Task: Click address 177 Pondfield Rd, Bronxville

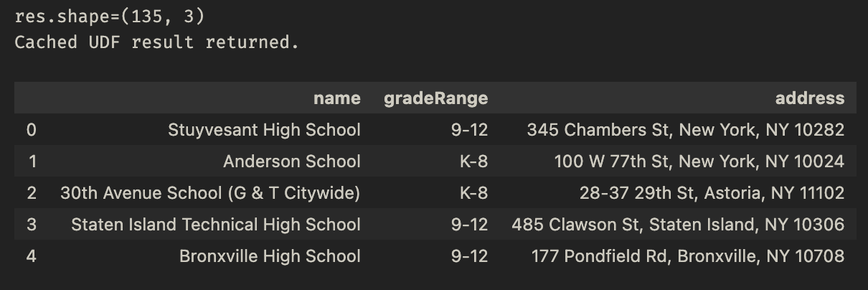Action: [688, 256]
